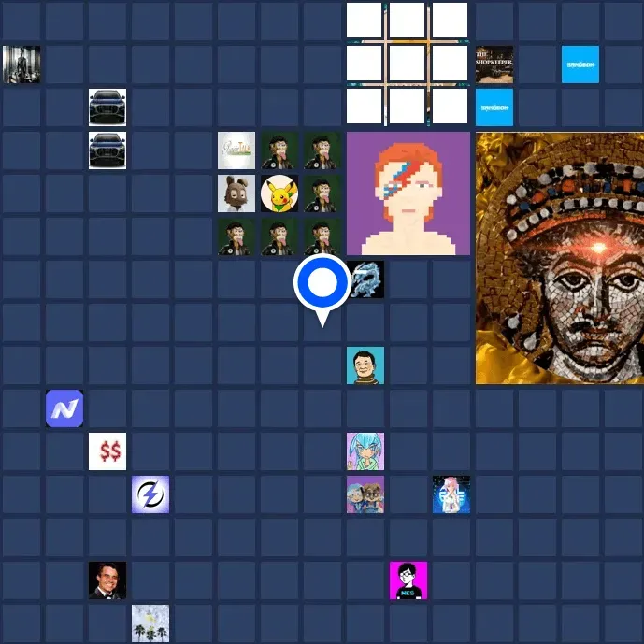Click the cream-colored logo tile above the bunny
Screen dimensions: 644x644
[x=236, y=150]
